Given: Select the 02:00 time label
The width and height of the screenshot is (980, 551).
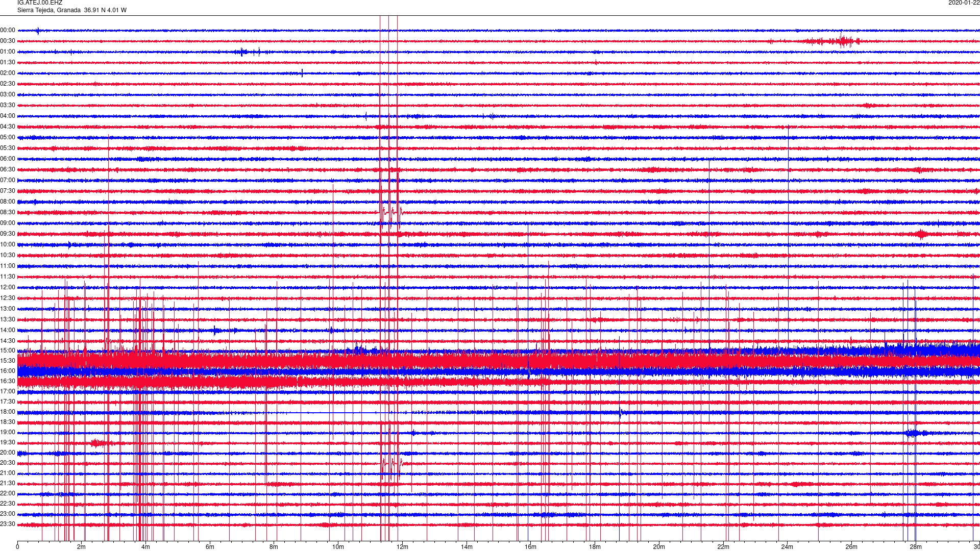Looking at the screenshot, I should (8, 73).
